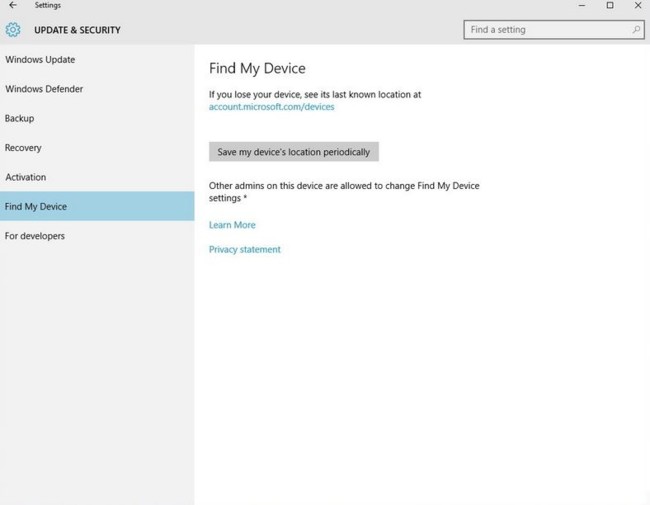Click Save my device's location periodically button

[x=293, y=152]
